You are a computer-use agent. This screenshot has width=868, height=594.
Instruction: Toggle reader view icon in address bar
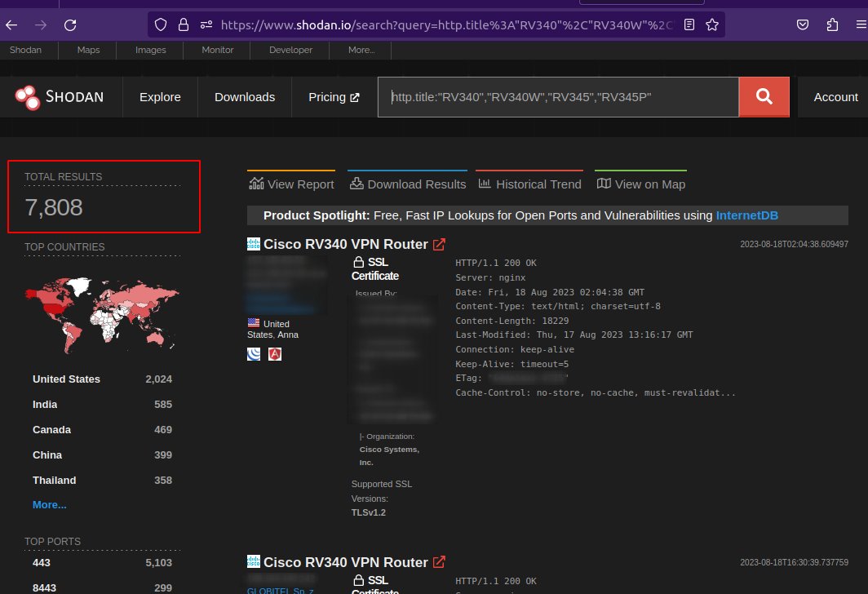click(x=689, y=24)
